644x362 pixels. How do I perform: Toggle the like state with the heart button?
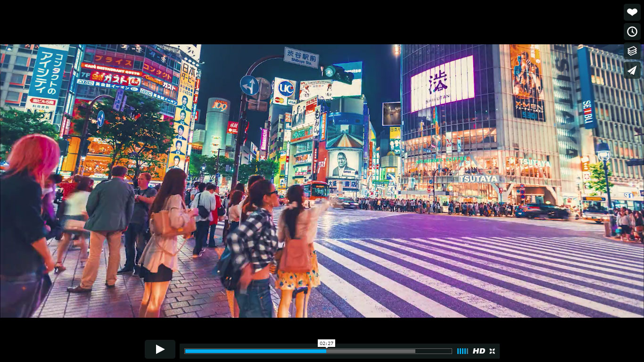[632, 12]
